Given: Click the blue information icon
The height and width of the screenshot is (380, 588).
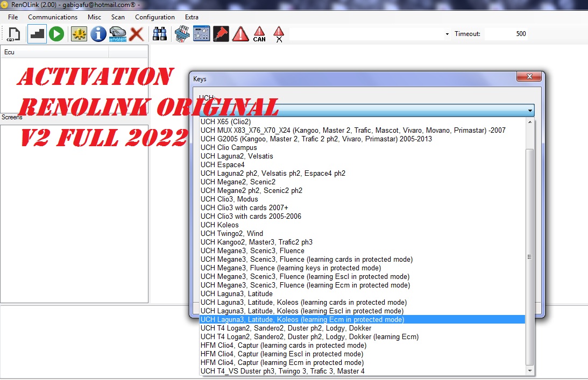Looking at the screenshot, I should click(98, 34).
